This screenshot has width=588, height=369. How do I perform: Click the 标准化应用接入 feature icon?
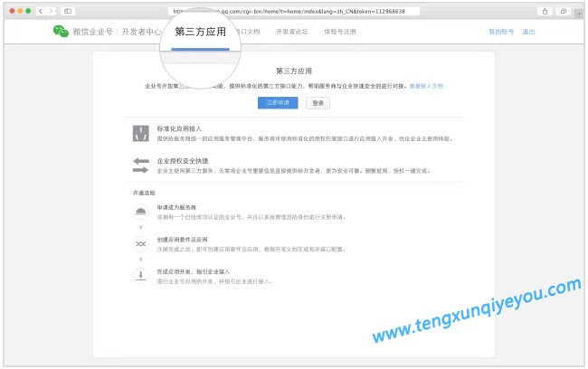140,134
